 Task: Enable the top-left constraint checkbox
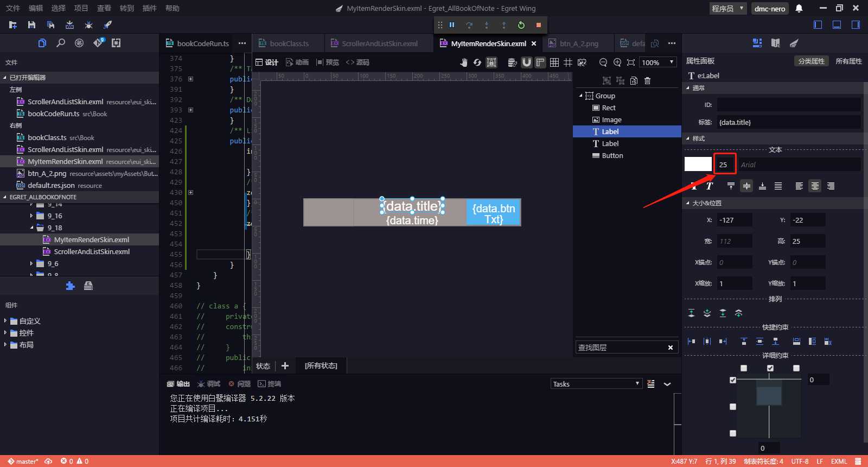tap(744, 368)
